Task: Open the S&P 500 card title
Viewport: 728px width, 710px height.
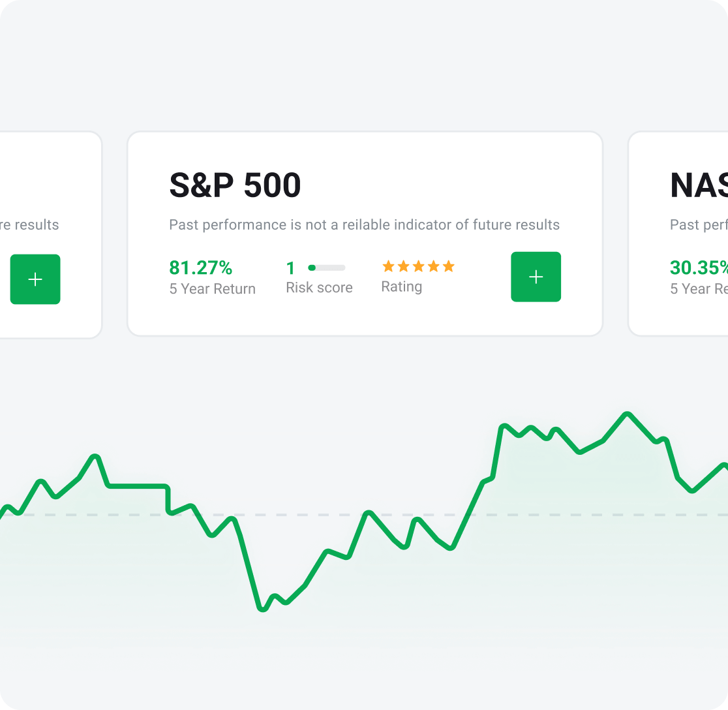Action: click(235, 185)
